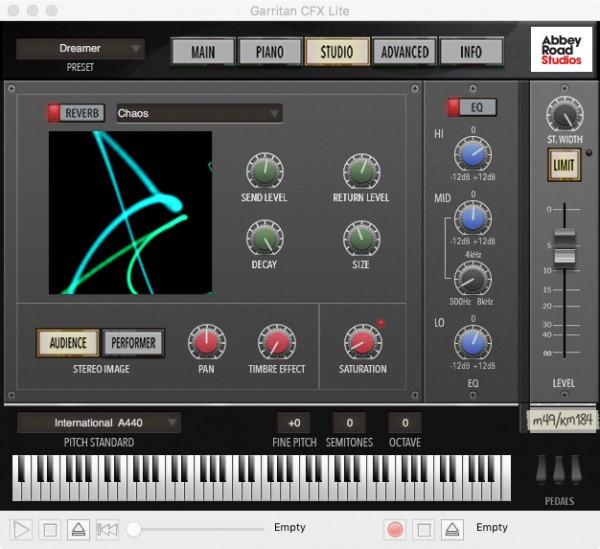Click the LO EQ gain knob
This screenshot has height=549, width=600.
pyautogui.click(x=473, y=343)
